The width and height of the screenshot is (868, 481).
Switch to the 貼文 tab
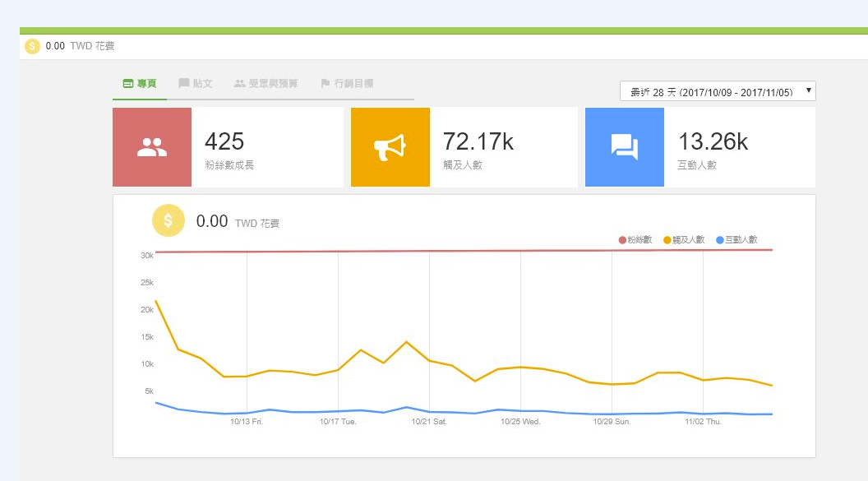(x=196, y=84)
